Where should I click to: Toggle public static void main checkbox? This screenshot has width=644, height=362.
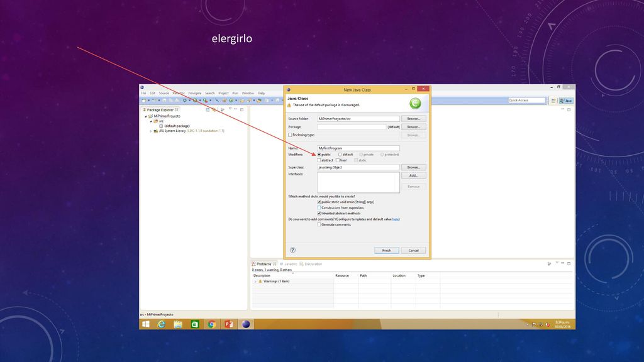(319, 202)
